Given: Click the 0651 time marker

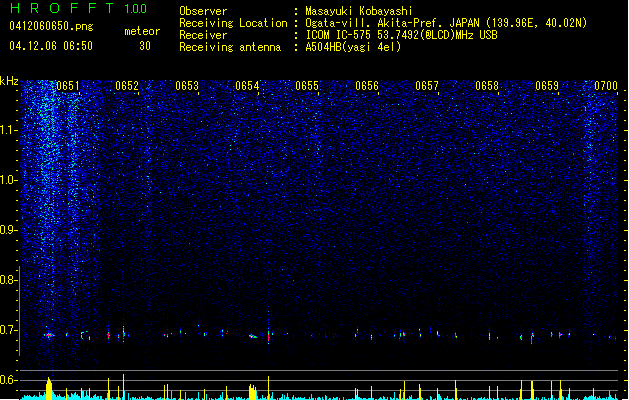Looking at the screenshot, I should click(68, 86).
